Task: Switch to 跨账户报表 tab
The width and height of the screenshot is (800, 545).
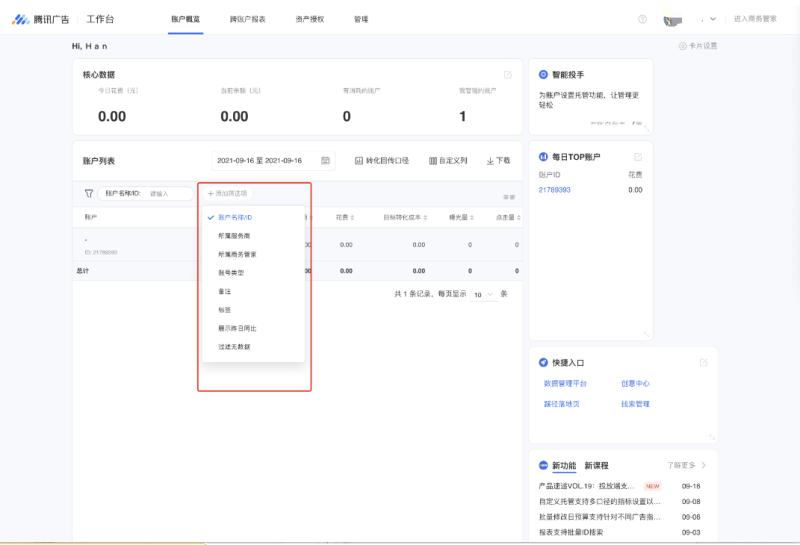Action: click(247, 19)
